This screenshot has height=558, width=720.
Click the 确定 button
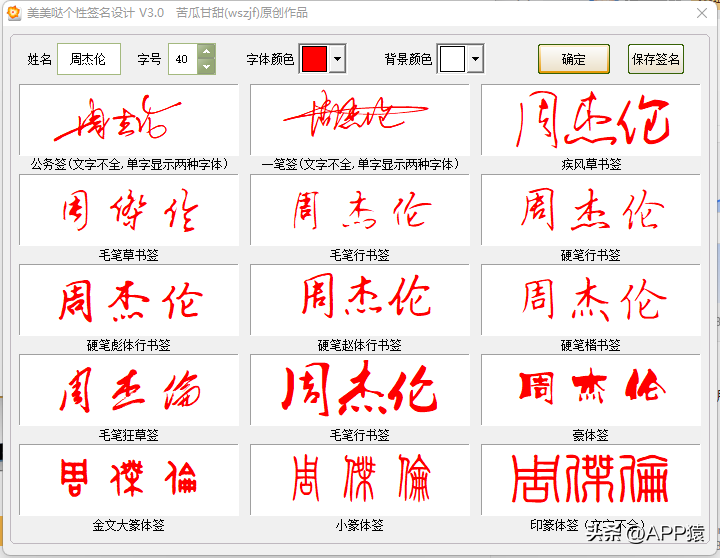tap(574, 59)
